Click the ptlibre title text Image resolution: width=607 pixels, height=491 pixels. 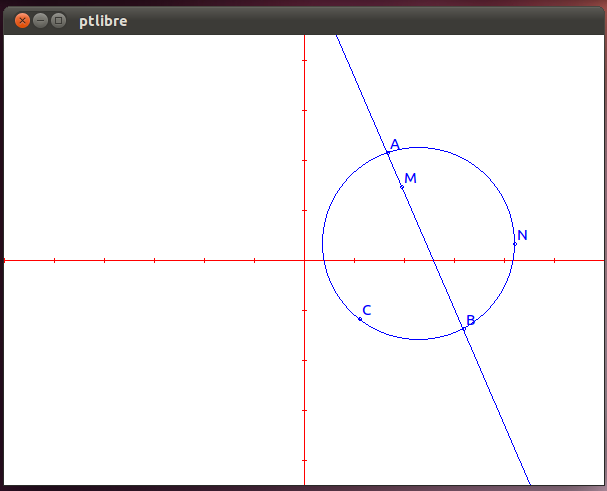[103, 21]
